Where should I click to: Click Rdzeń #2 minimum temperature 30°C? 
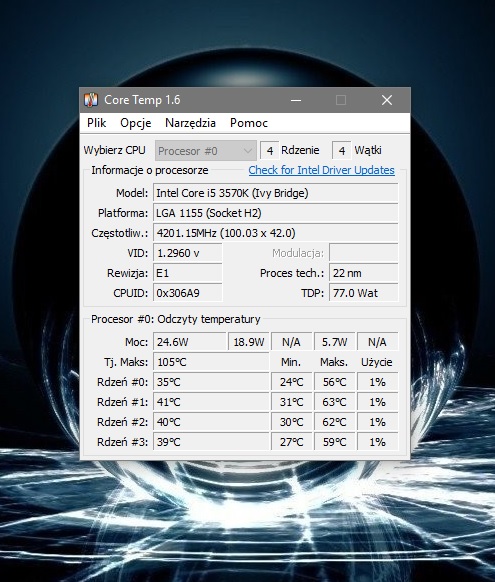coord(291,422)
